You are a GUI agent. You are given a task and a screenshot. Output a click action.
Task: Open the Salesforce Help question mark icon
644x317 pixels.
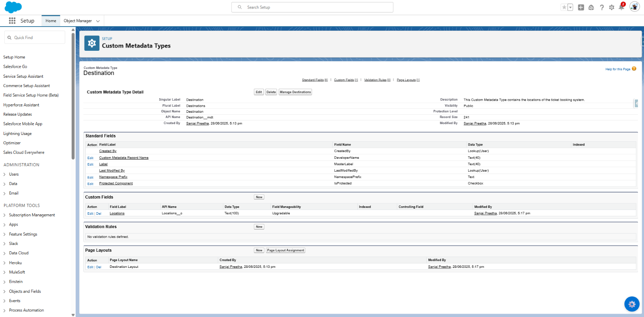coord(602,7)
